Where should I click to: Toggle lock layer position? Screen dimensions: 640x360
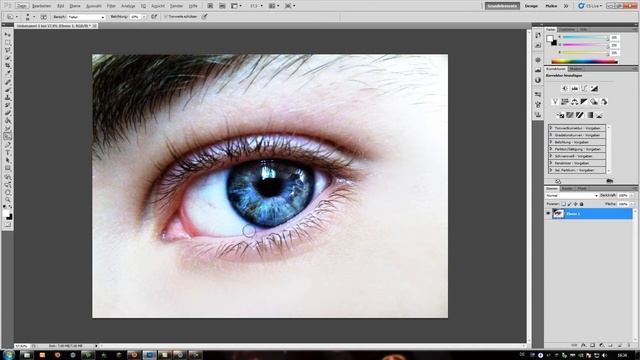pos(576,204)
